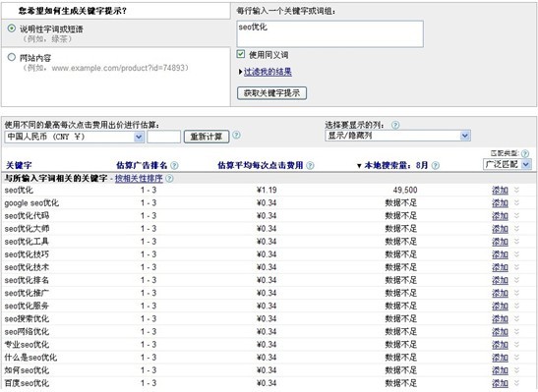Add the 如何seo优化 keyword via 添加
This screenshot has height=392, width=538.
[500, 370]
